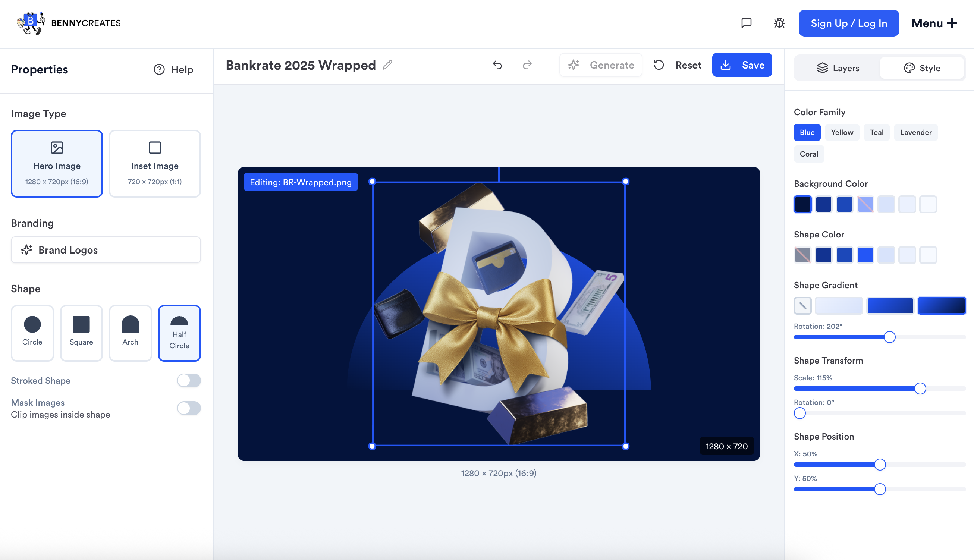Open the bug report icon in the header
974x560 pixels.
779,23
